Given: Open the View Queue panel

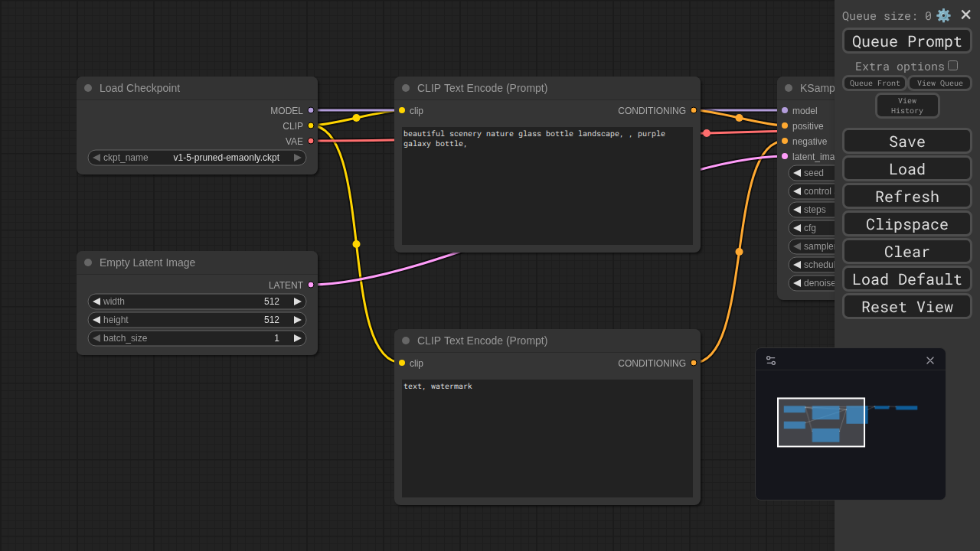Looking at the screenshot, I should point(939,83).
